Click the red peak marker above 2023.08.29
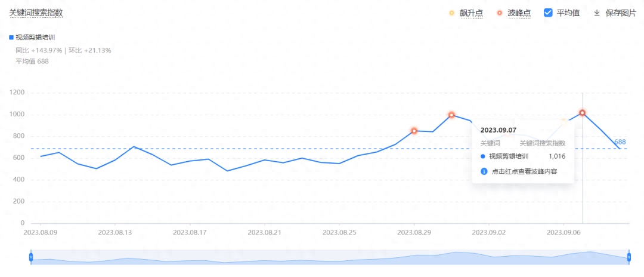 414,131
